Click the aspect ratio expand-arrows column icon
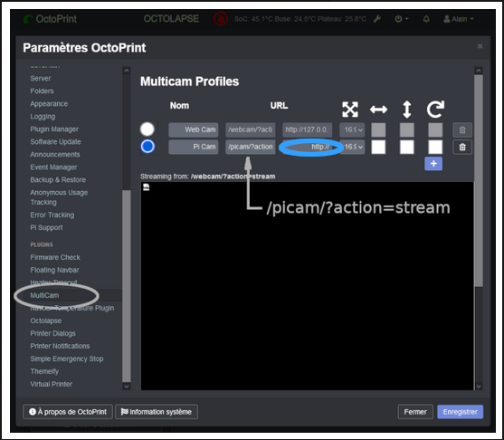 pyautogui.click(x=350, y=110)
